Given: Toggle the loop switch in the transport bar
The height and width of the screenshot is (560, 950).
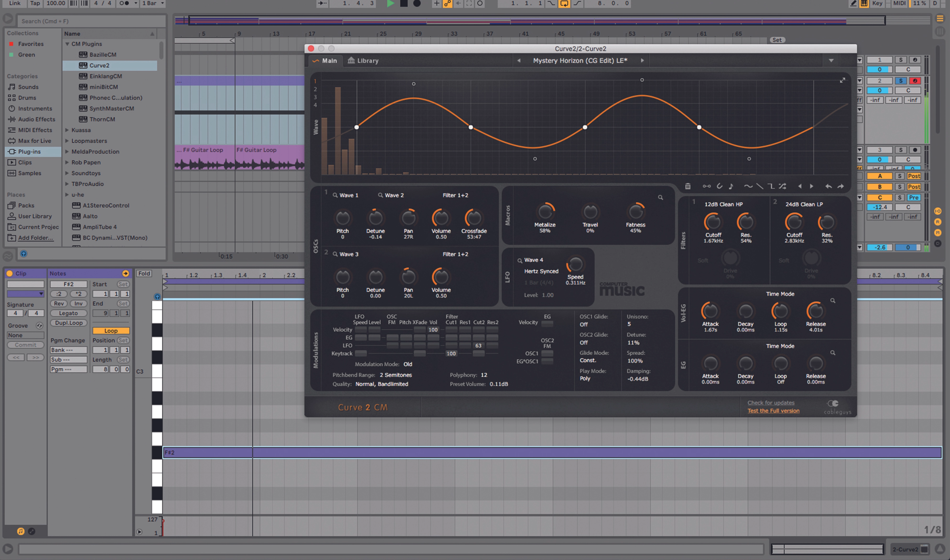Looking at the screenshot, I should click(x=564, y=3).
